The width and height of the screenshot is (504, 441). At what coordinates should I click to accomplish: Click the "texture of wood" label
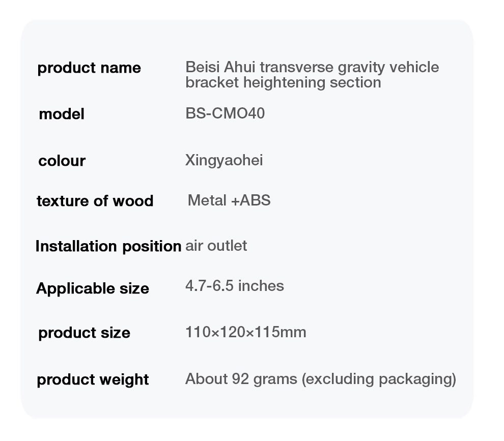tap(95, 201)
